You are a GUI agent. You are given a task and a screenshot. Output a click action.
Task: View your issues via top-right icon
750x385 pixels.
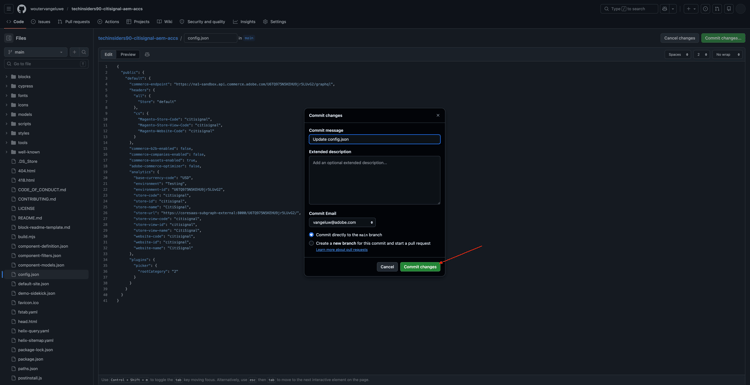(x=706, y=9)
